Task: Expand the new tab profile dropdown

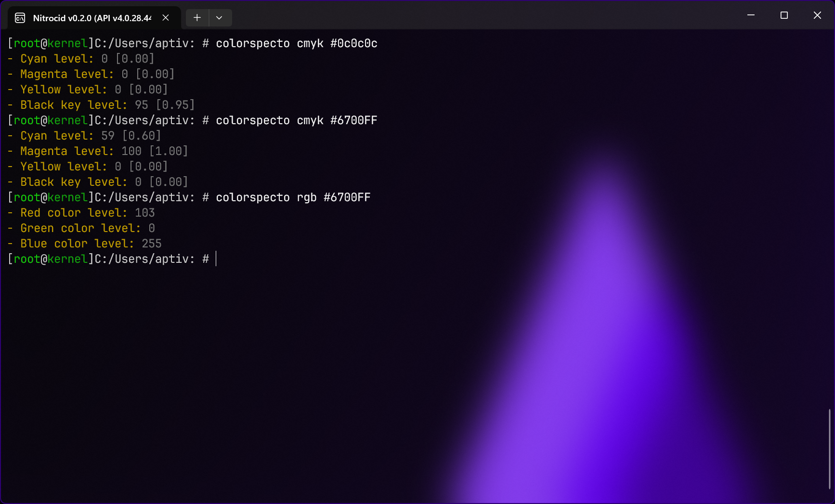Action: pos(220,18)
